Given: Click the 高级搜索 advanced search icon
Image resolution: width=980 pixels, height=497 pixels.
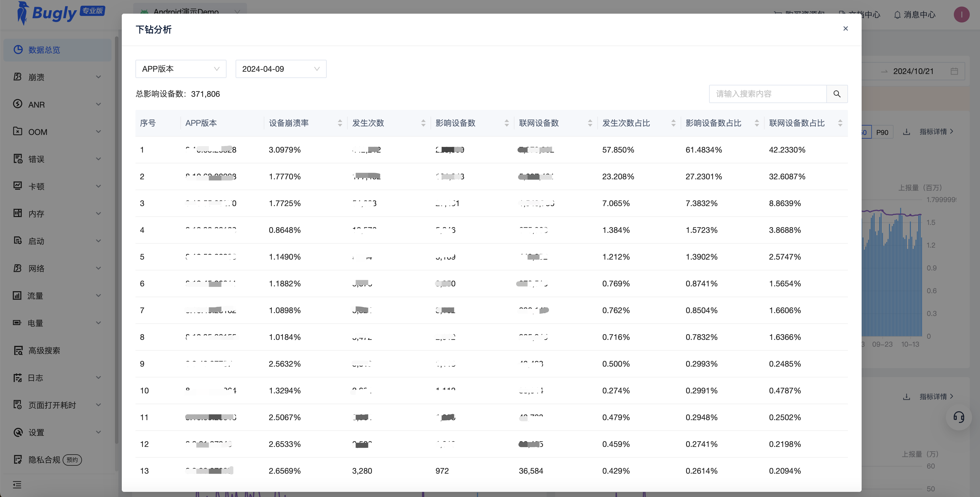Looking at the screenshot, I should click(18, 350).
